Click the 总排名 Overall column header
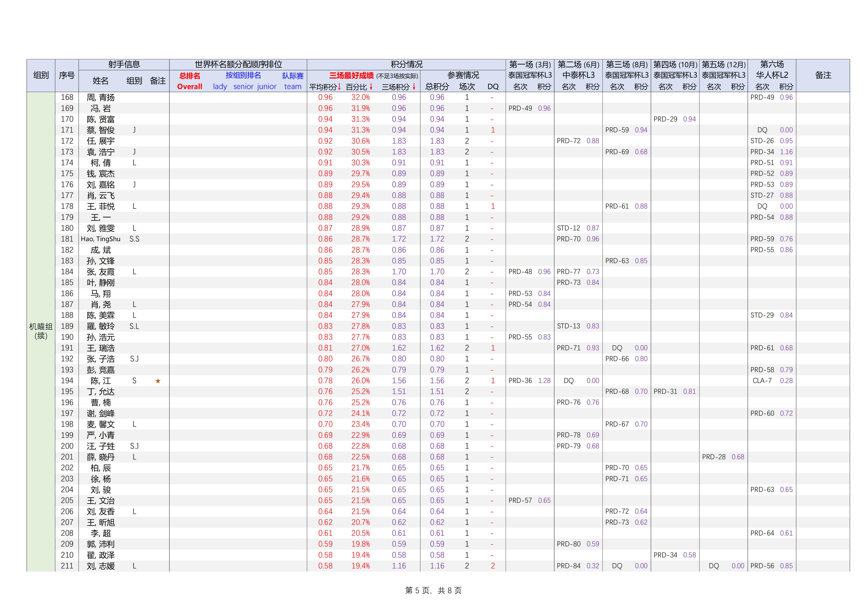 tap(190, 81)
